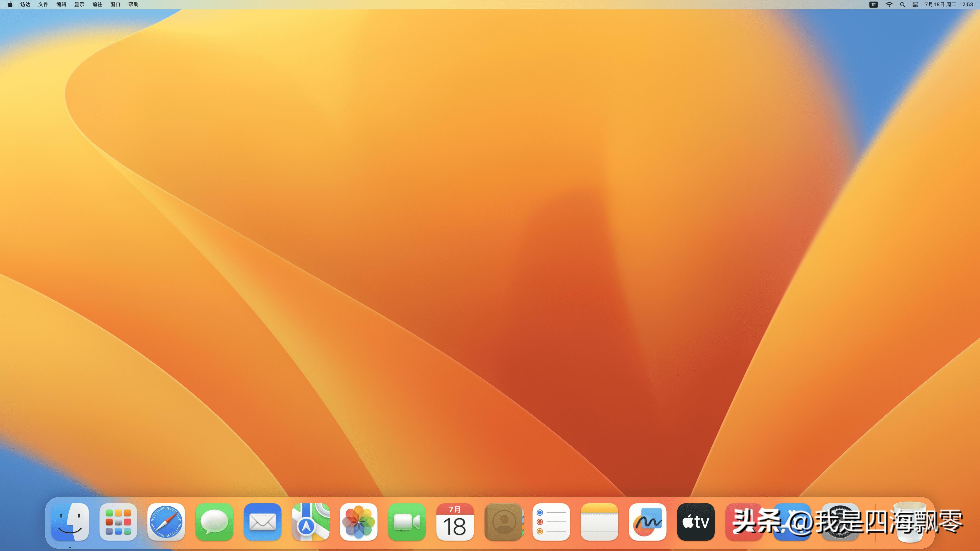Viewport: 980px width, 551px height.
Task: Launch Safari browser from Dock
Action: point(166,522)
